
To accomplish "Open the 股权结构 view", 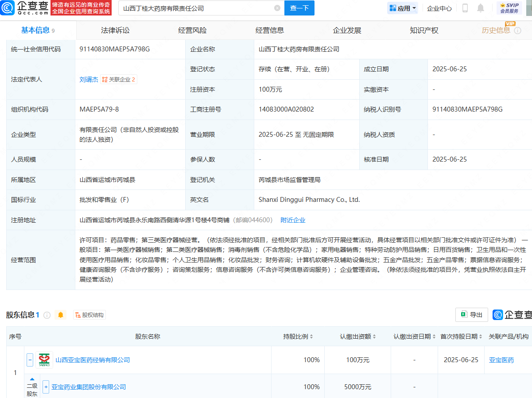I will (x=89, y=315).
